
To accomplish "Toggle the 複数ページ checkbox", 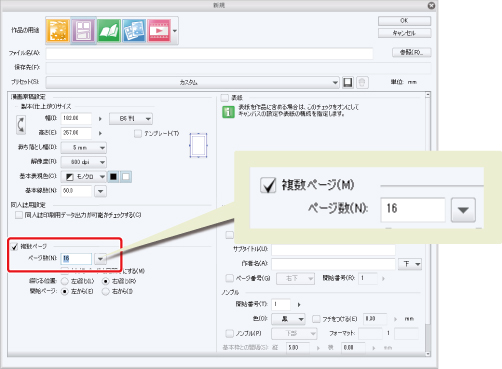I will coord(14,247).
